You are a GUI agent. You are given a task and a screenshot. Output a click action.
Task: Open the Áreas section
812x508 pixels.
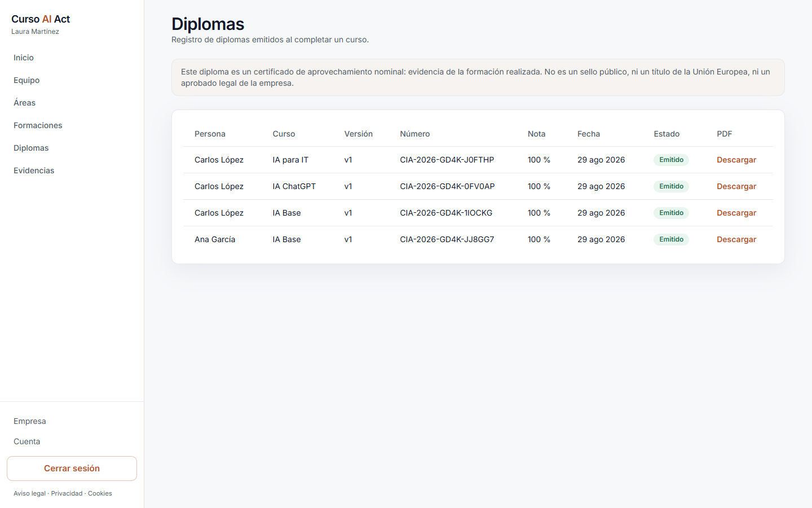[x=24, y=103]
